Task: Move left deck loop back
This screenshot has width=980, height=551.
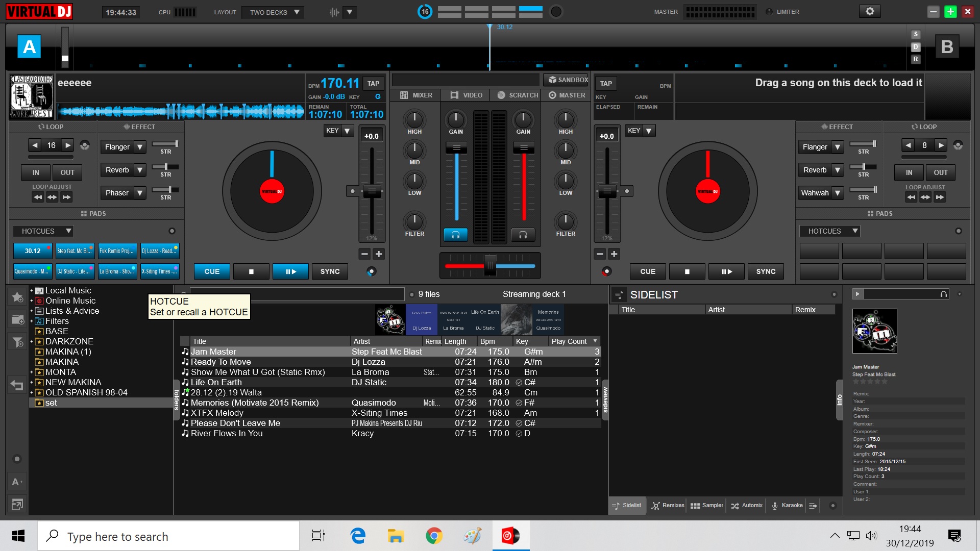Action: click(38, 197)
